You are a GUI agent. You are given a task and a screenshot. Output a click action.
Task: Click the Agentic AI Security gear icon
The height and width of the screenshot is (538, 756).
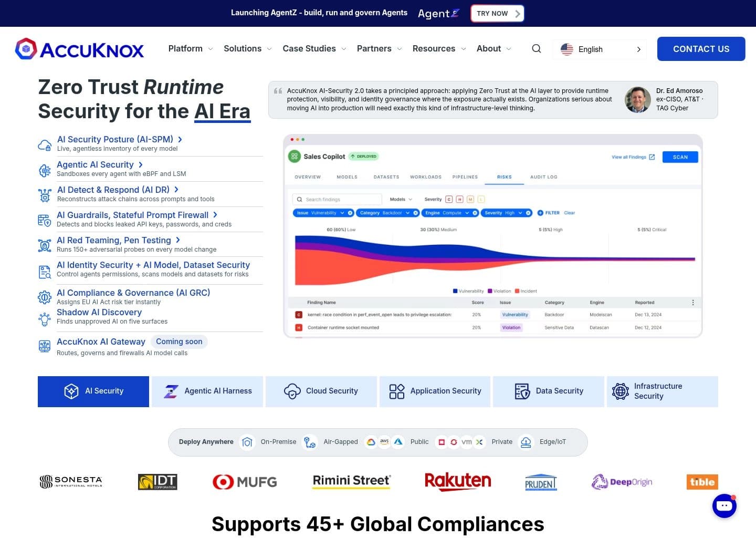45,170
